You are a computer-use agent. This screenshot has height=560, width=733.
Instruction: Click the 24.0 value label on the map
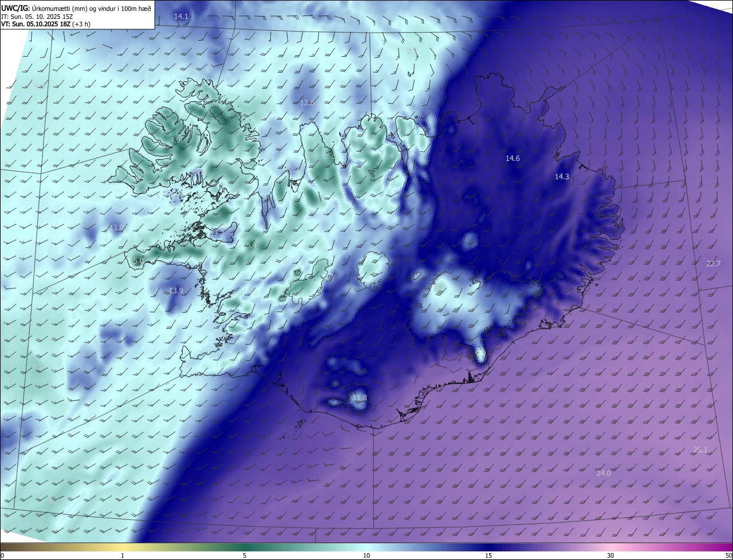tap(604, 473)
